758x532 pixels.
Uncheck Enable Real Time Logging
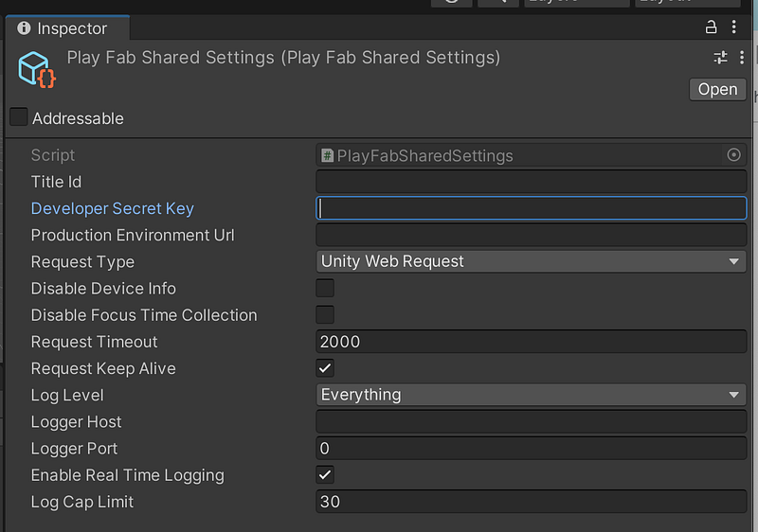click(x=325, y=475)
